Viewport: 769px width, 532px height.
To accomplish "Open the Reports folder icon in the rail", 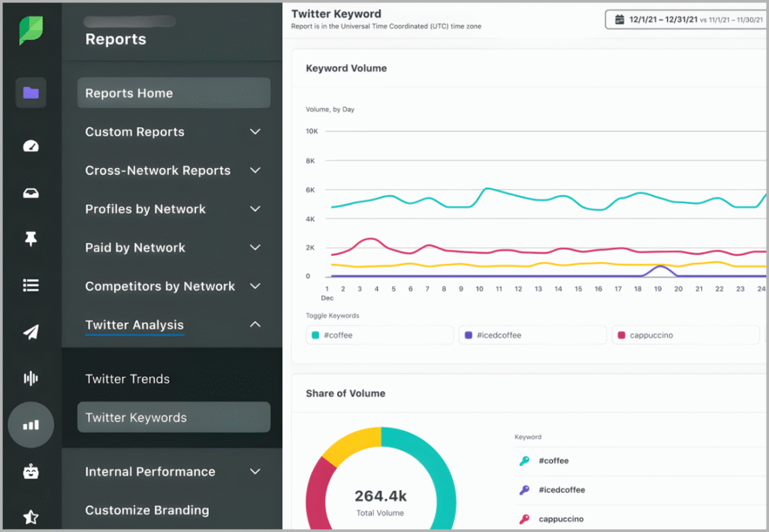I will (31, 92).
